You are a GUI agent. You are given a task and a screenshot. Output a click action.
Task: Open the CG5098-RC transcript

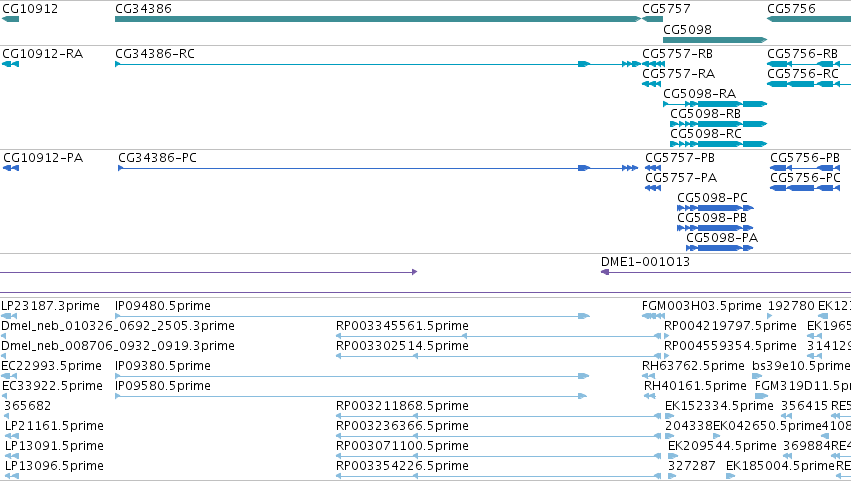pyautogui.click(x=706, y=134)
